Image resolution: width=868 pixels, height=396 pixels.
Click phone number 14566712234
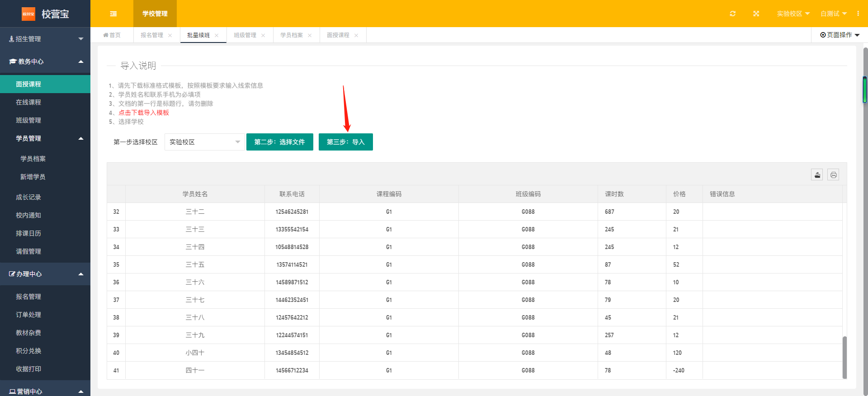point(292,370)
